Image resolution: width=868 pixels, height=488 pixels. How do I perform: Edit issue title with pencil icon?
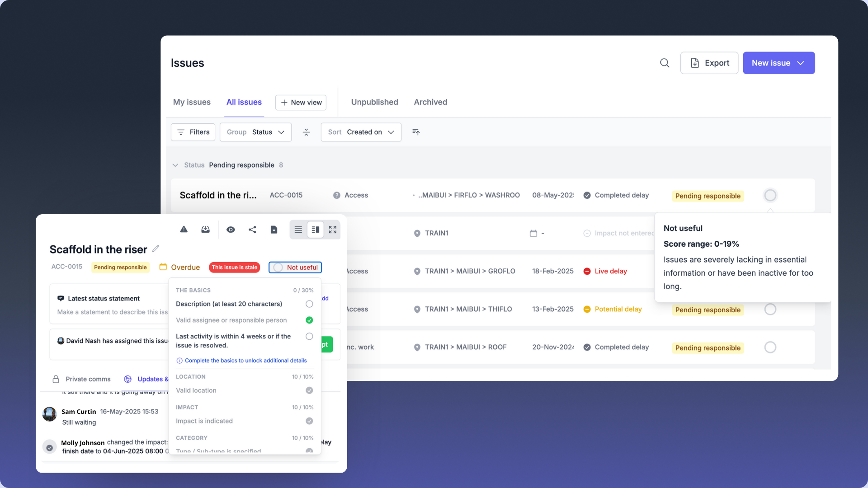click(156, 249)
